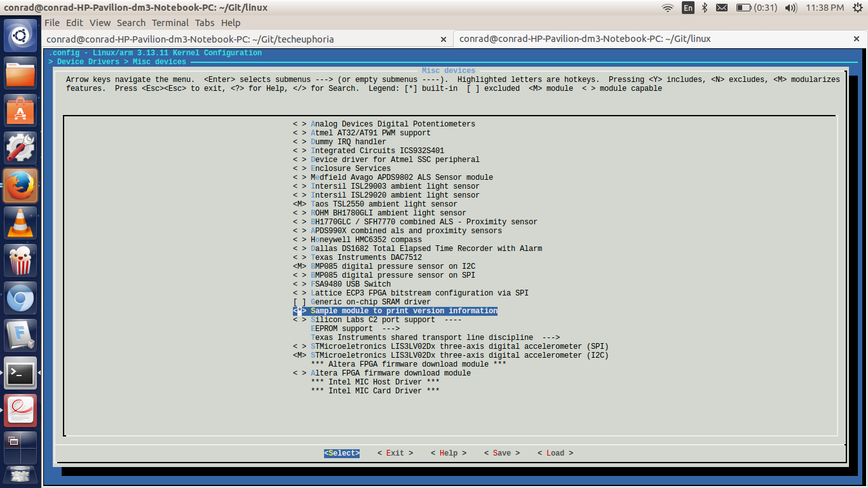The image size is (868, 488).
Task: Switch to the techeuphoria terminal tab
Action: click(x=241, y=38)
